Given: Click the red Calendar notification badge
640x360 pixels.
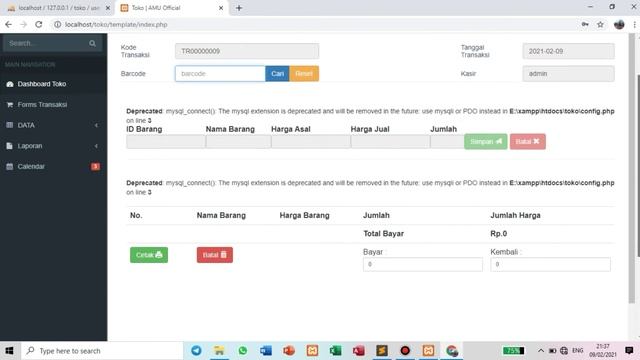Looking at the screenshot, I should [x=95, y=167].
